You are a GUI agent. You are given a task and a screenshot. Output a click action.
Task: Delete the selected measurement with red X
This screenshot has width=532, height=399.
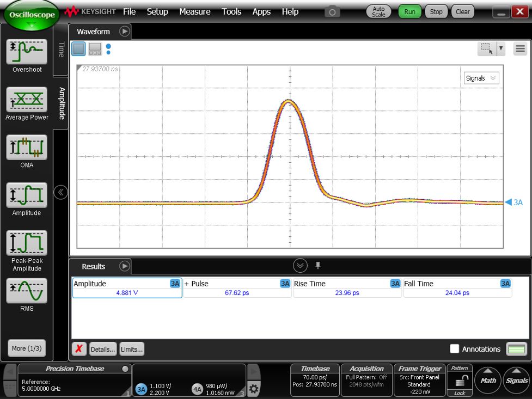click(x=79, y=349)
